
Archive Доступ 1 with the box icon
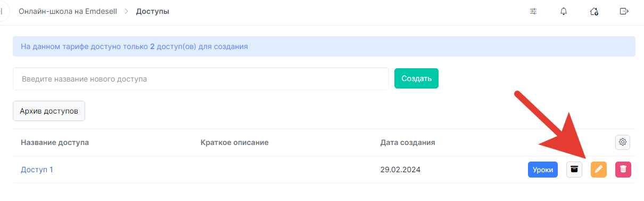[x=574, y=170]
